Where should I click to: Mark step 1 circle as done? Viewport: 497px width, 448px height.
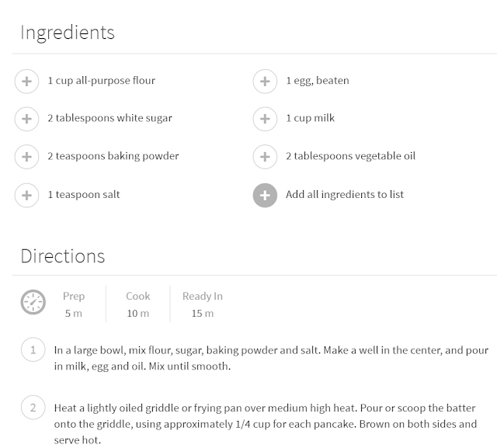tap(33, 350)
